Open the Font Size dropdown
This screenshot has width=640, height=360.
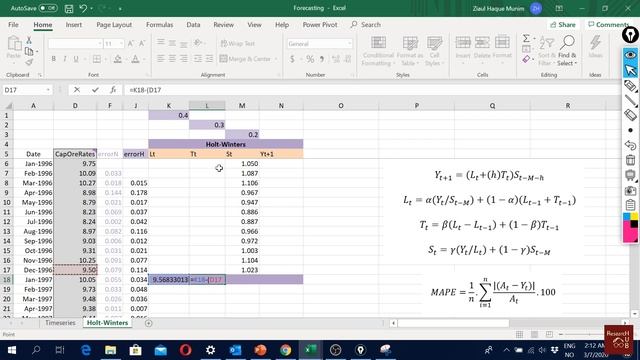point(121,44)
